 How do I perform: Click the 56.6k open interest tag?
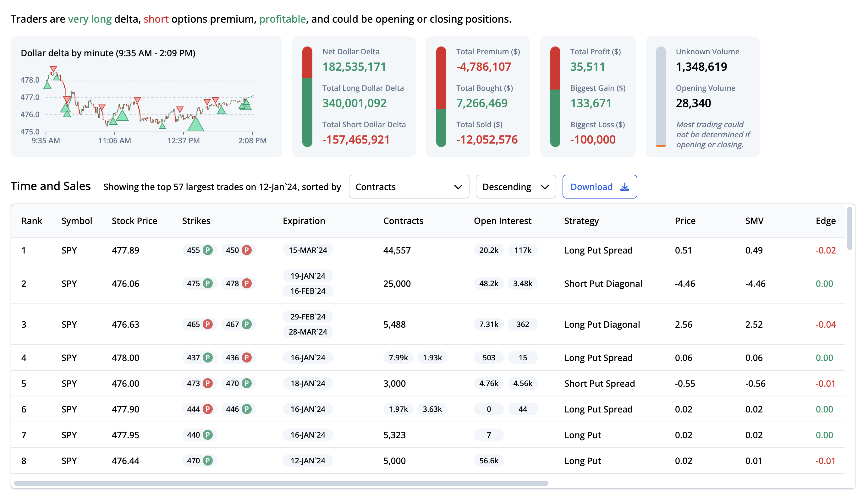(489, 460)
